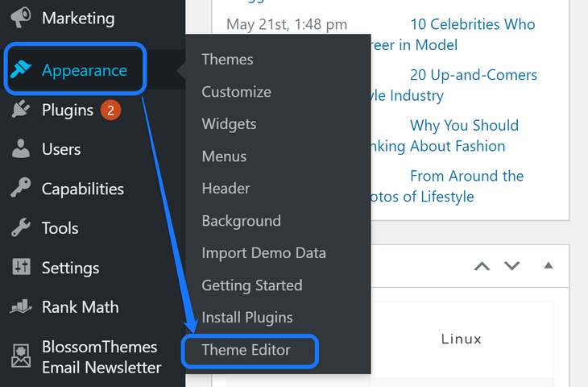Select Themes in Appearance submenu
The image size is (588, 387).
point(227,60)
